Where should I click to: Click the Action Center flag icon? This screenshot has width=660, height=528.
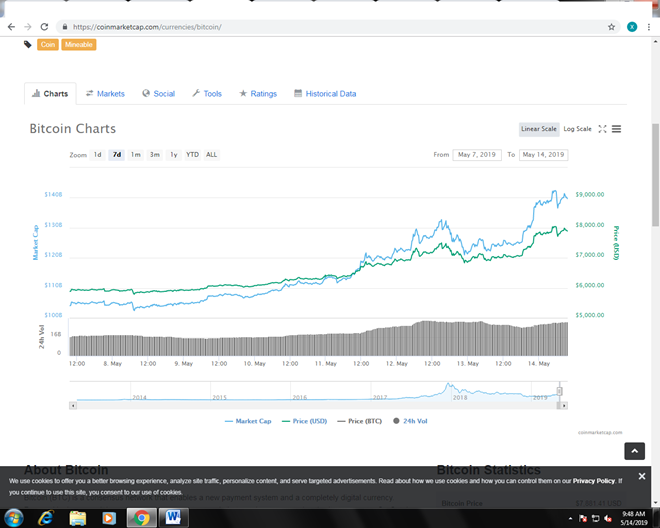583,518
